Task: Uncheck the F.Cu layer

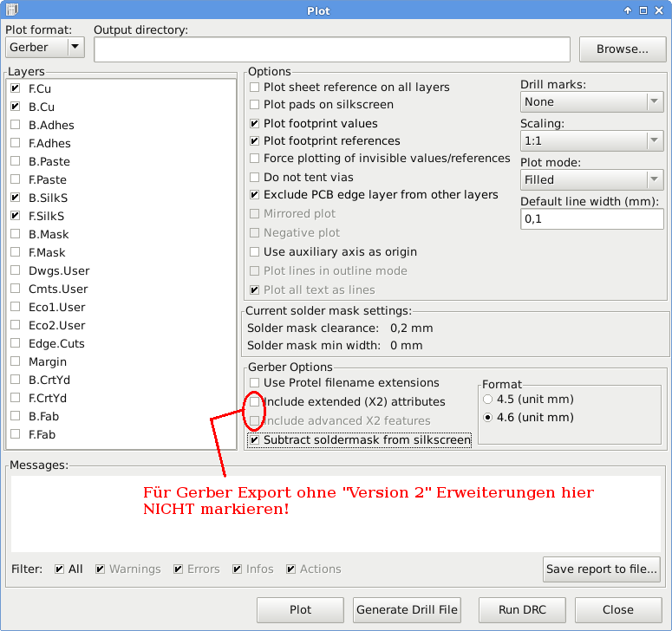Action: (16, 88)
